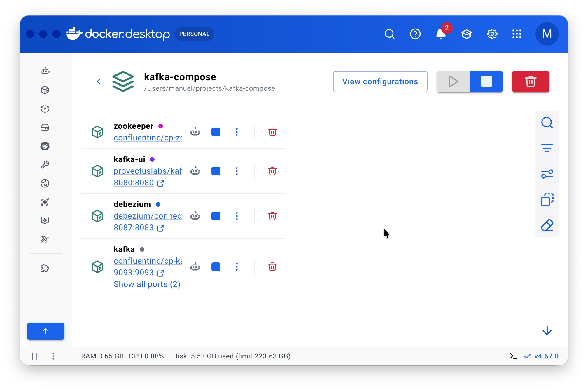Open kafka-ui image link provectuslabs/kaf
This screenshot has height=390, width=588.
point(148,171)
